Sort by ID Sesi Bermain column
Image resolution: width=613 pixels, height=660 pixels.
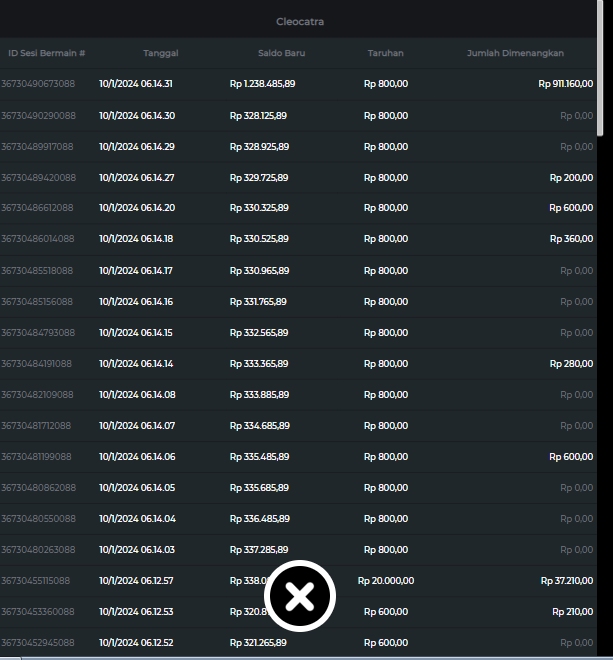(x=46, y=53)
